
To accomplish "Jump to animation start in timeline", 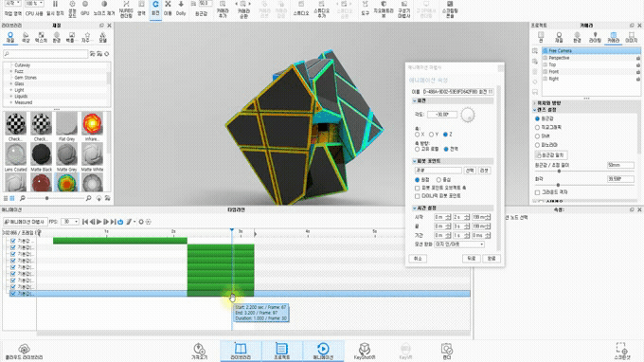I will [85, 222].
